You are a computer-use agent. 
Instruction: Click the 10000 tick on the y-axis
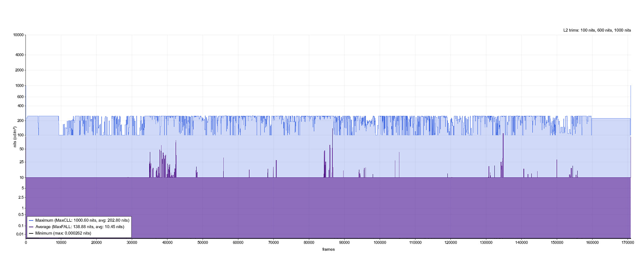18,35
